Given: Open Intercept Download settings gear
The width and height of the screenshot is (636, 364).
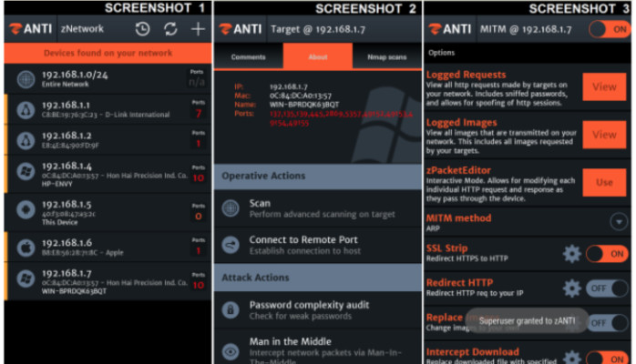Looking at the screenshot, I should tap(572, 358).
